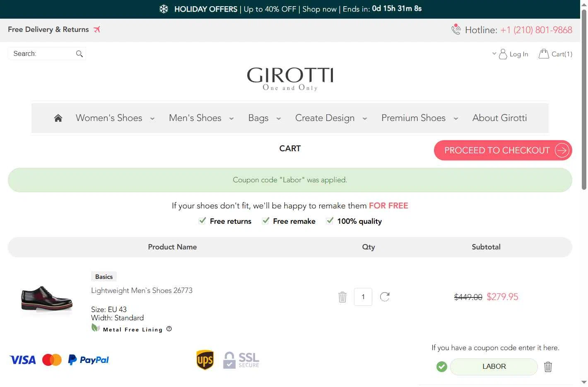The height and width of the screenshot is (387, 588).
Task: Expand Women's Shoes menu chevron
Action: point(152,119)
